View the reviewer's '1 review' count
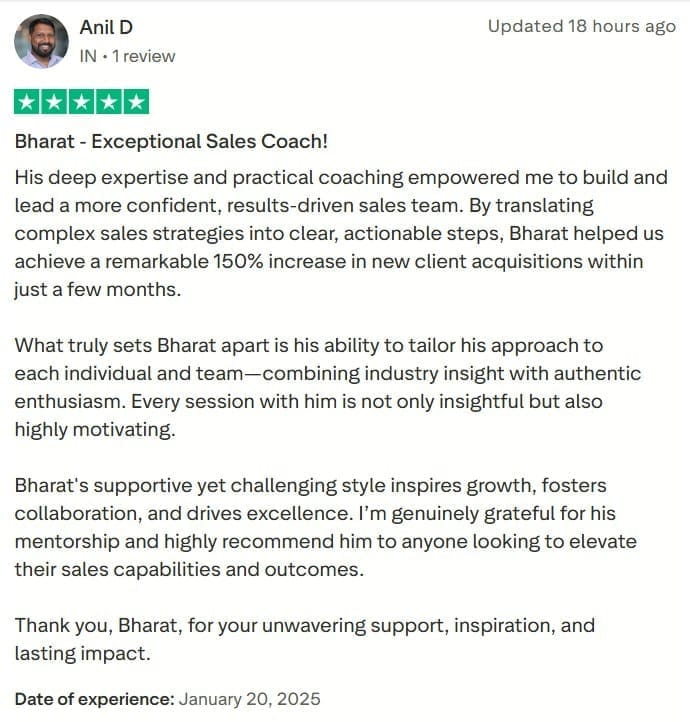The height and width of the screenshot is (722, 690). click(x=144, y=56)
